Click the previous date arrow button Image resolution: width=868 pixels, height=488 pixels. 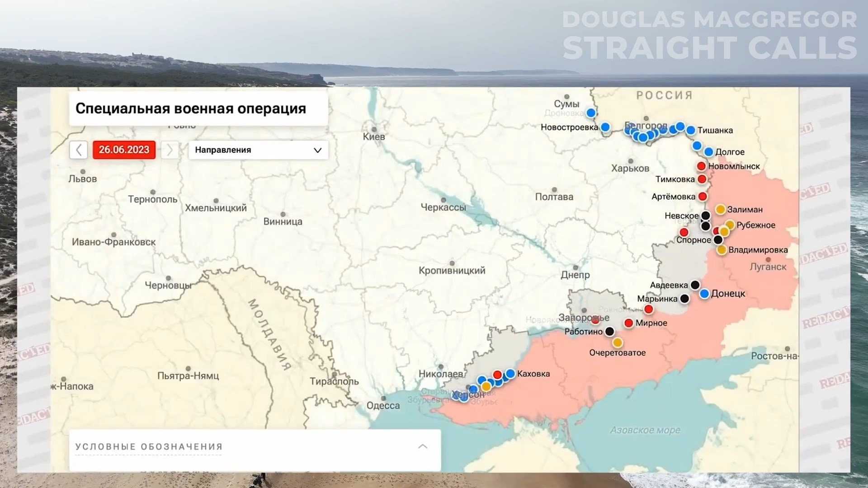(x=79, y=150)
